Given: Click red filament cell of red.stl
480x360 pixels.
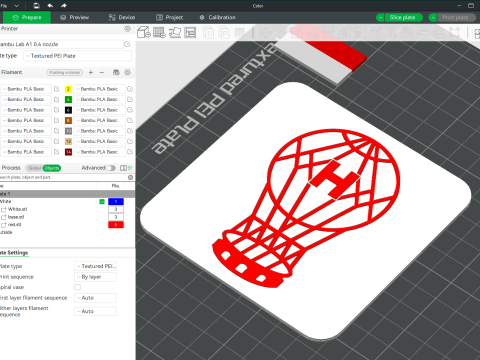Looking at the screenshot, I should tap(116, 225).
